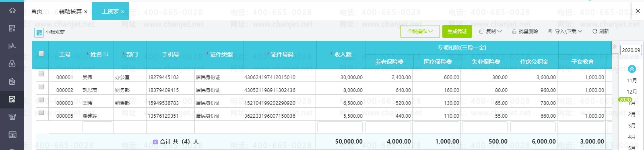Select 11月 in the month list
Image resolution: width=644 pixels, height=150 pixels.
click(x=632, y=80)
